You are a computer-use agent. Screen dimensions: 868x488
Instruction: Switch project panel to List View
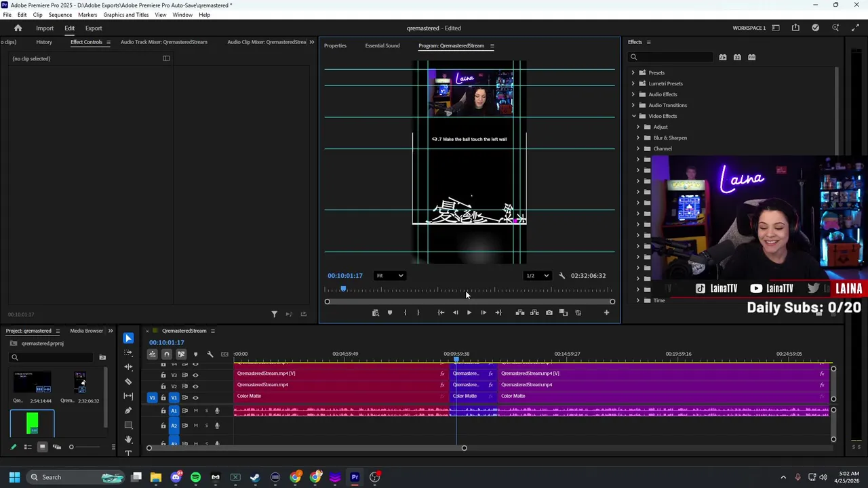pyautogui.click(x=28, y=447)
